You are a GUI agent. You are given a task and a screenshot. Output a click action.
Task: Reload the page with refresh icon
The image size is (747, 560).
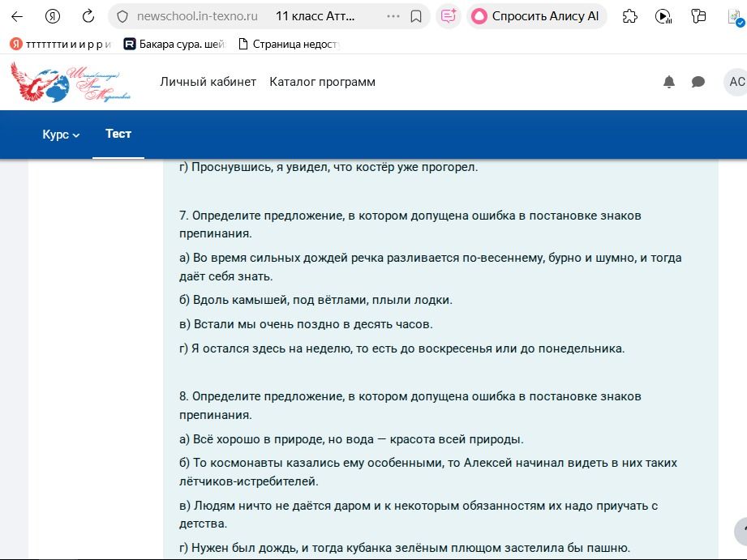click(88, 17)
